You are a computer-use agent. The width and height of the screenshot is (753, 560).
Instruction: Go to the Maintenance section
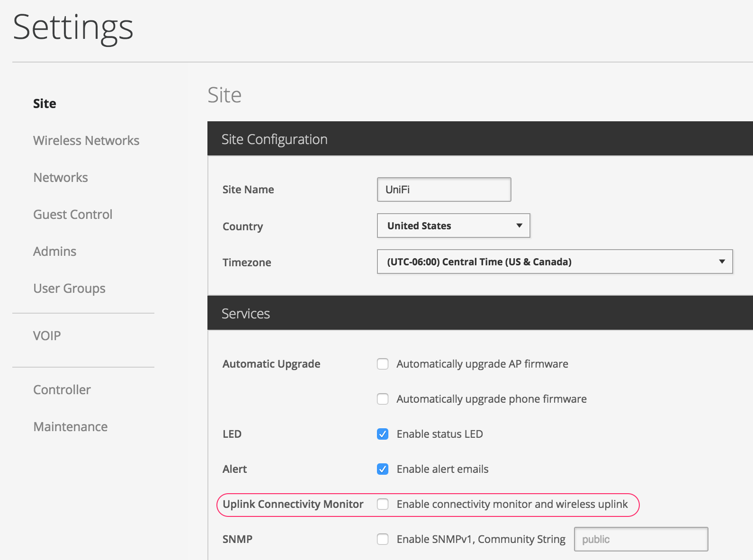click(x=70, y=427)
